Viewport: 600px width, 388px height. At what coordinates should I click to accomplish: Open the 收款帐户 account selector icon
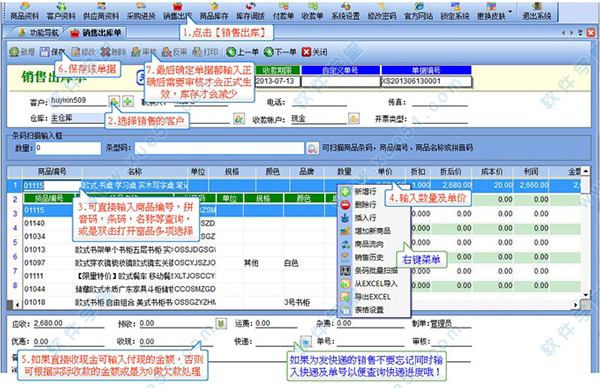coord(354,119)
